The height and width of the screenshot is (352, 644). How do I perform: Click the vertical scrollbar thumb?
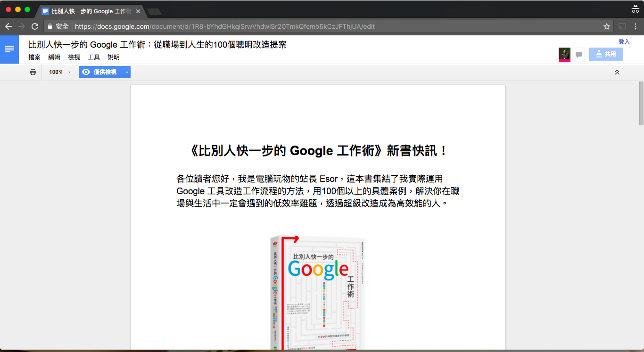641,103
